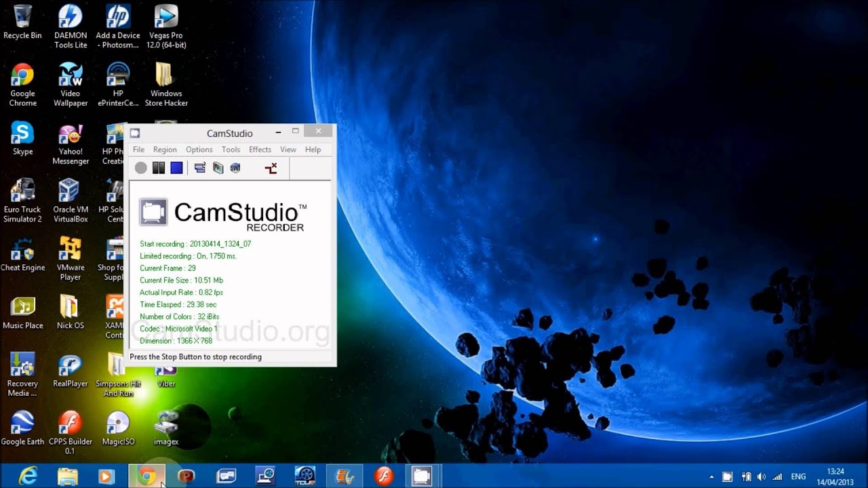Select the Google Chrome desktop icon
Screen dimensions: 868x488
[x=22, y=84]
